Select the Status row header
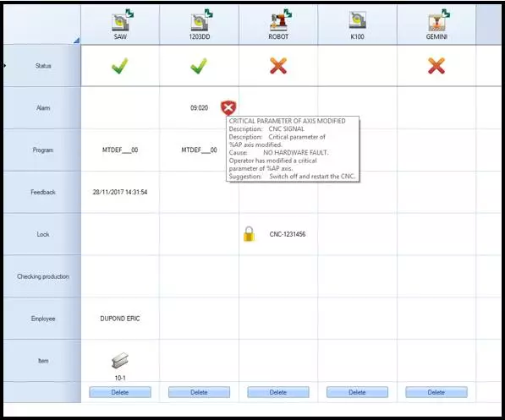505x420 pixels. pyautogui.click(x=42, y=66)
